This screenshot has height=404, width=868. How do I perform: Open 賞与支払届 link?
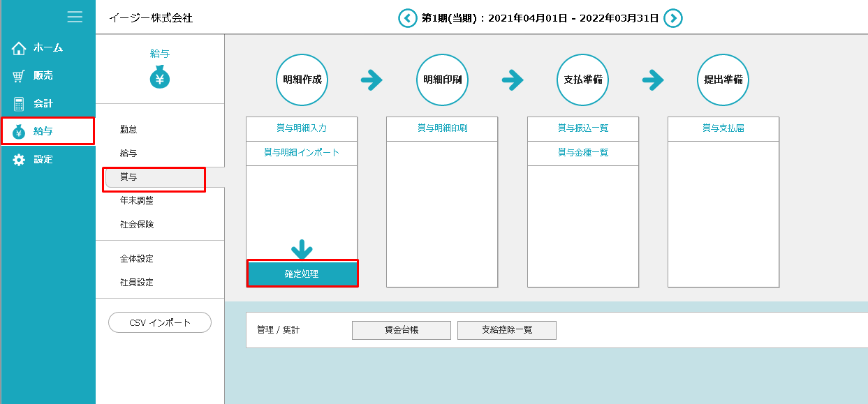coord(723,128)
